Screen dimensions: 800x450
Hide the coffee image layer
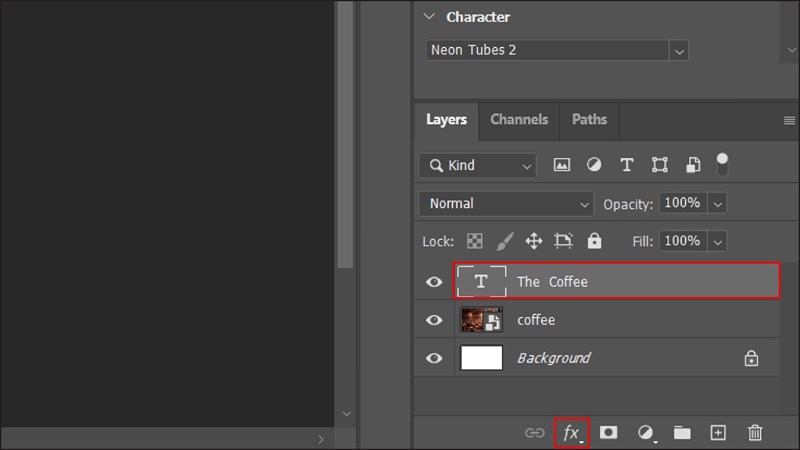pos(434,320)
